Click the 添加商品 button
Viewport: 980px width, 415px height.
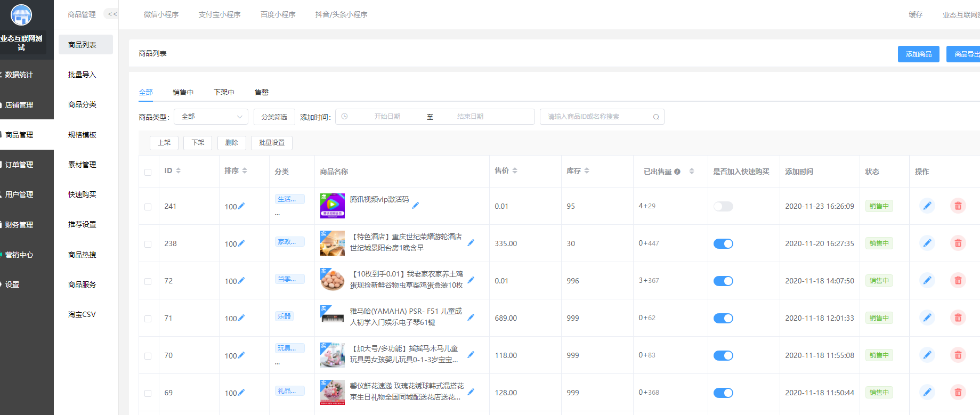[x=918, y=54]
